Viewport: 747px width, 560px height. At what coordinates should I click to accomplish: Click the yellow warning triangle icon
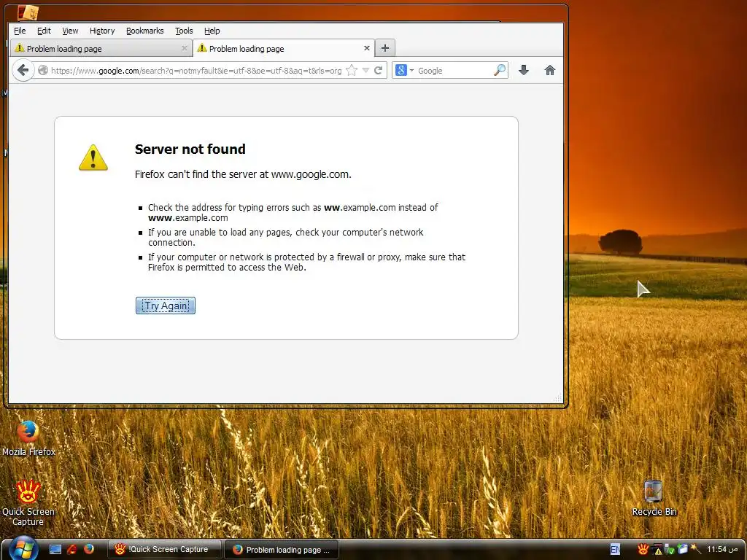(93, 157)
